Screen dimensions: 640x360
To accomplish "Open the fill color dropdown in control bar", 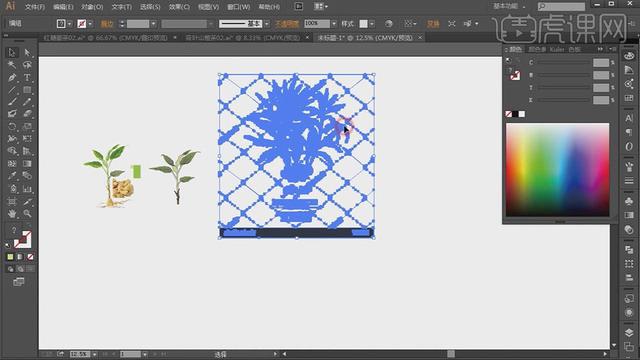I will coord(69,24).
